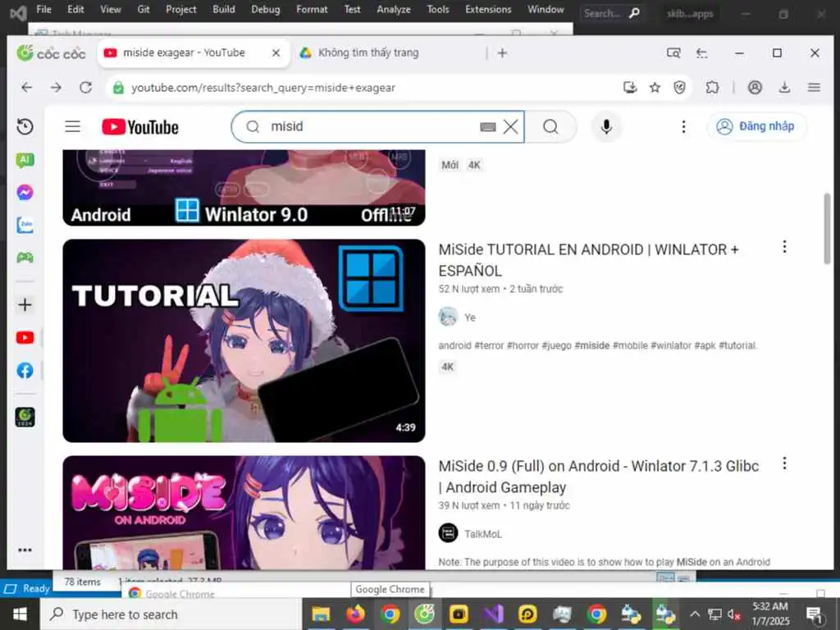Open browser extensions puzzle icon
The image size is (840, 630).
(712, 87)
